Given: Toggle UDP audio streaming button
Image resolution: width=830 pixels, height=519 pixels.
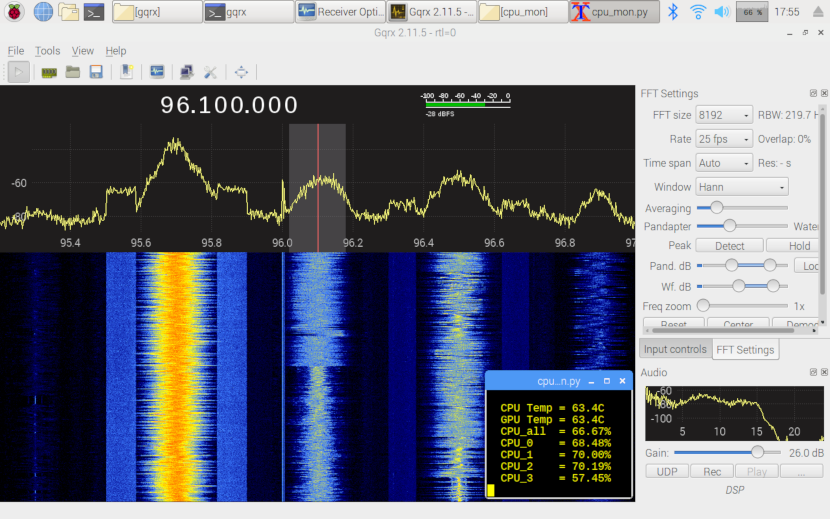Looking at the screenshot, I should [666, 471].
